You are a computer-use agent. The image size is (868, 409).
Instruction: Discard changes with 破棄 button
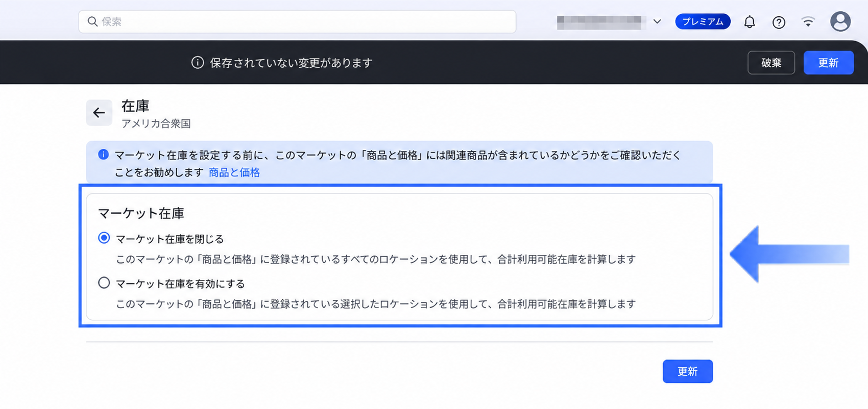tap(771, 63)
